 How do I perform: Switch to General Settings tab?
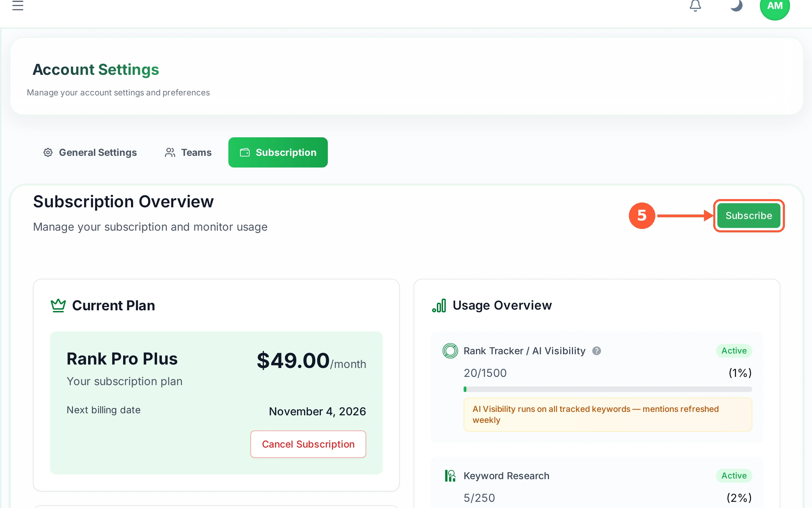point(90,152)
